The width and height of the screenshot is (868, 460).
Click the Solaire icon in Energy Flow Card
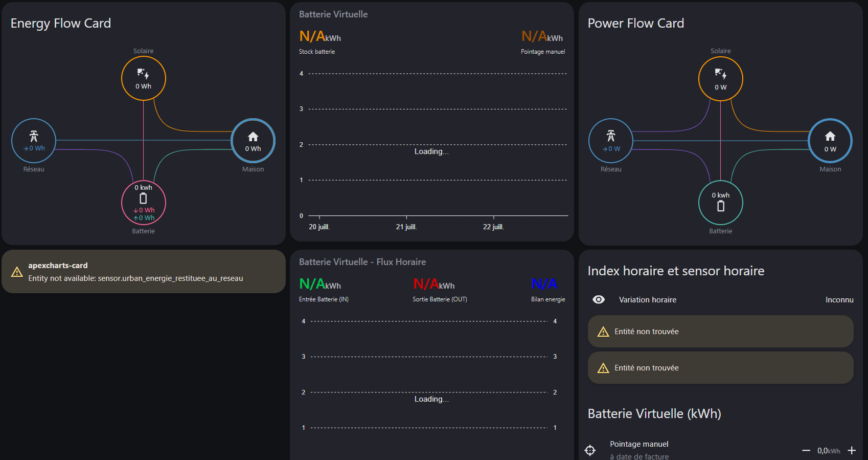pos(143,74)
